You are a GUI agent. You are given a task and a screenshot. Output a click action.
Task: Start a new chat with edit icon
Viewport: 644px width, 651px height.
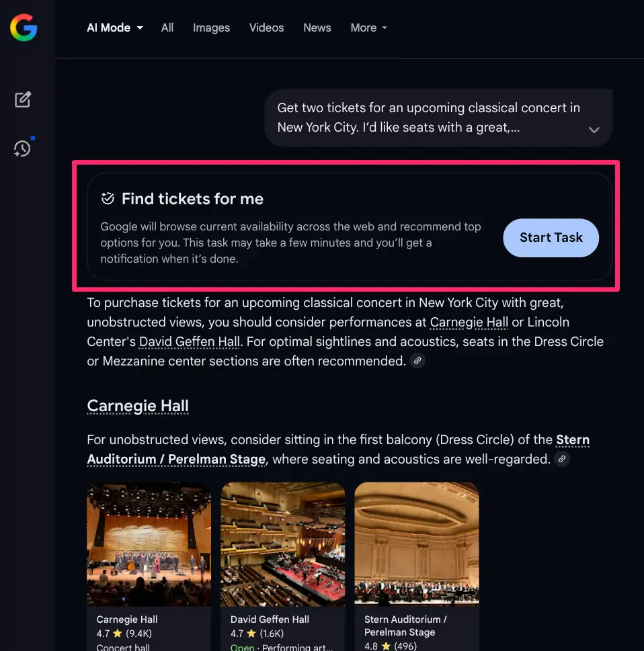click(x=23, y=100)
